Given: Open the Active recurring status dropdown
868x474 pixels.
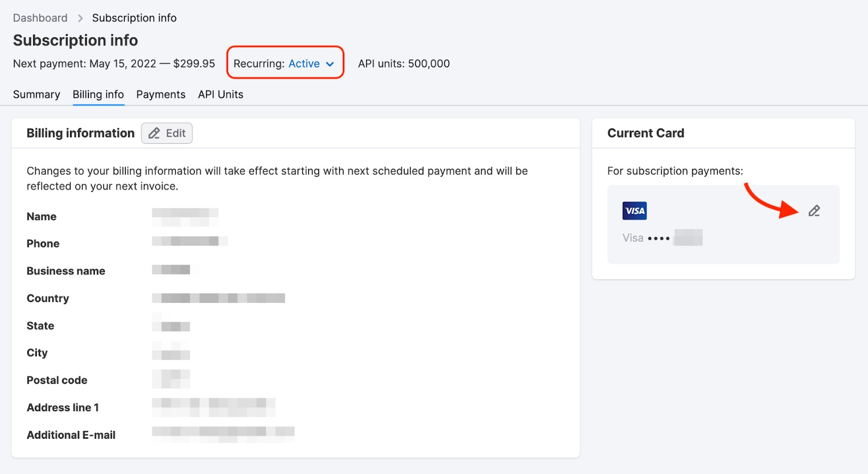Looking at the screenshot, I should (304, 64).
